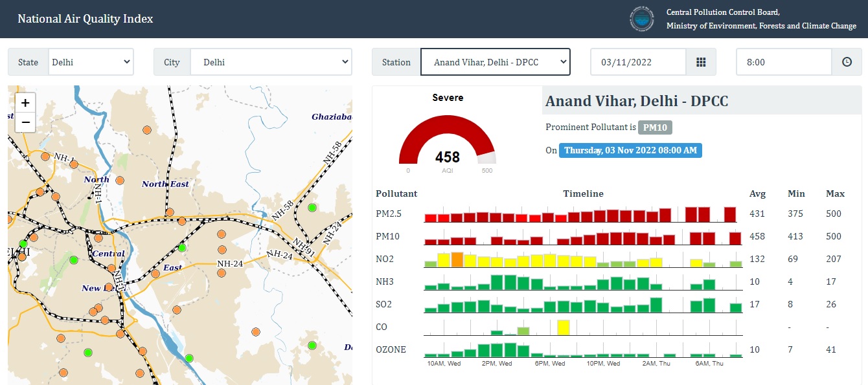868x385 pixels.
Task: Click the Thursday 03 Nov 2022 timestamp badge
Action: [x=630, y=150]
